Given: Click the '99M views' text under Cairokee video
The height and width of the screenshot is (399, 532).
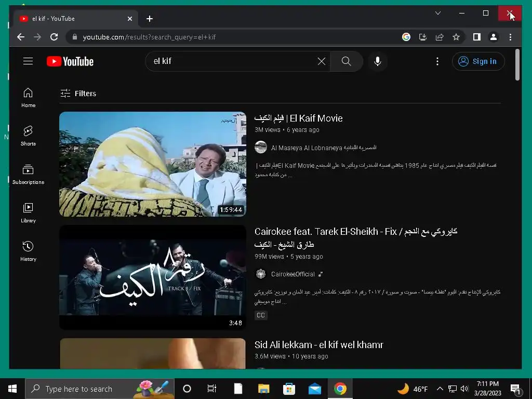Looking at the screenshot, I should (269, 257).
